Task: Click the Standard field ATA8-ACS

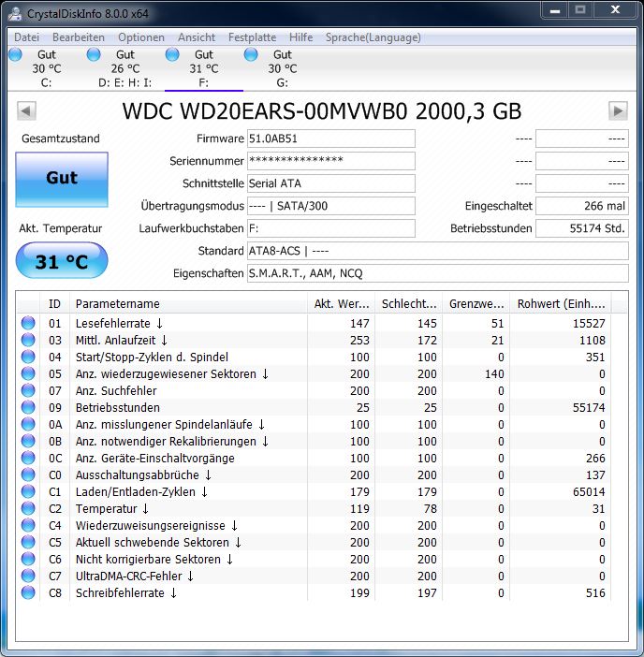Action: [x=438, y=251]
